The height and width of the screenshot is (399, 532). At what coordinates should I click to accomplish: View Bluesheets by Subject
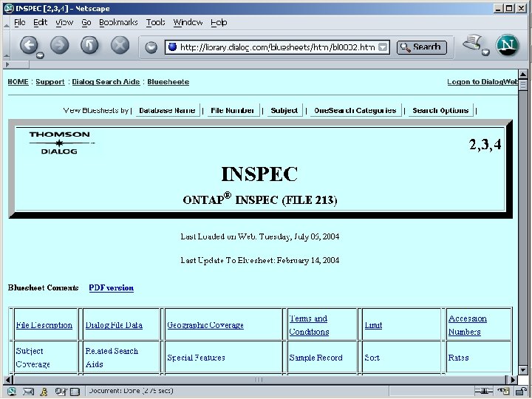point(284,110)
